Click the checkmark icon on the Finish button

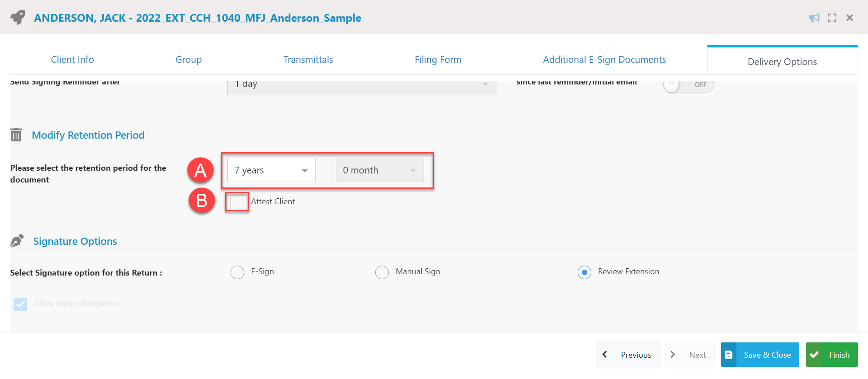[814, 355]
